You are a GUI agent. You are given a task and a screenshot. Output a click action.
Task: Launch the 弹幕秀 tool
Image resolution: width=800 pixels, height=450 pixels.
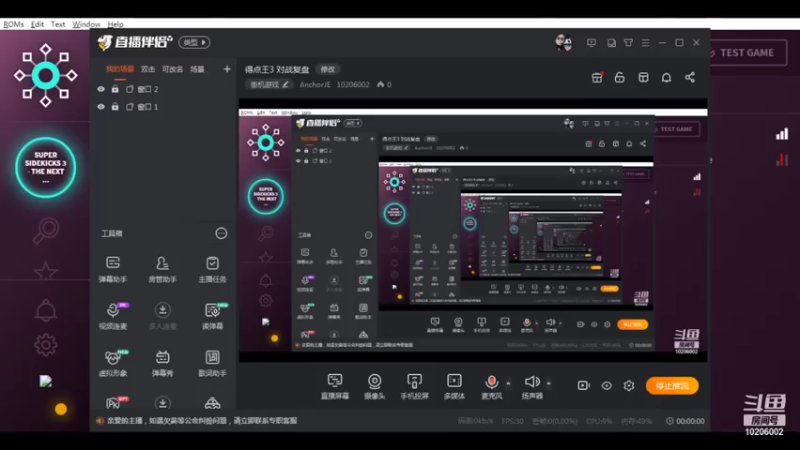tap(162, 363)
